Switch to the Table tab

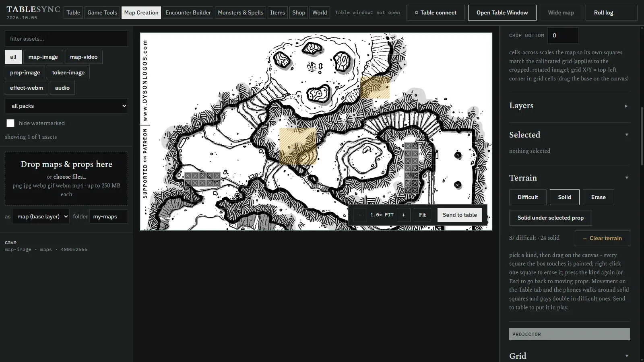[73, 12]
